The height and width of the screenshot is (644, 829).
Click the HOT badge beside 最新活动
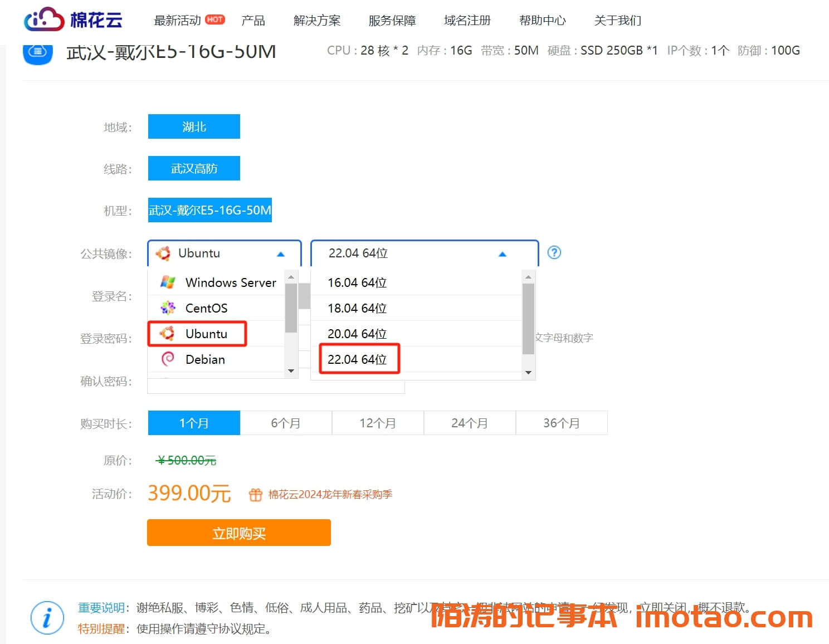point(215,19)
